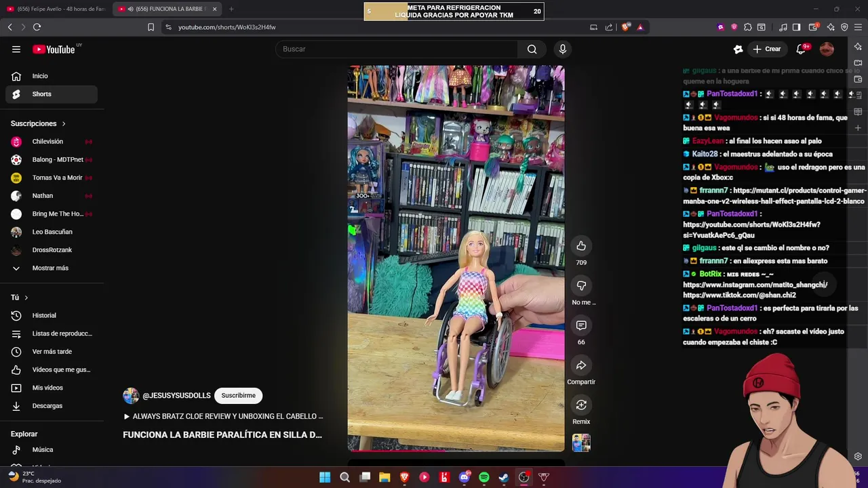The width and height of the screenshot is (868, 488).
Task: Open Discord from the taskbar
Action: (x=465, y=477)
